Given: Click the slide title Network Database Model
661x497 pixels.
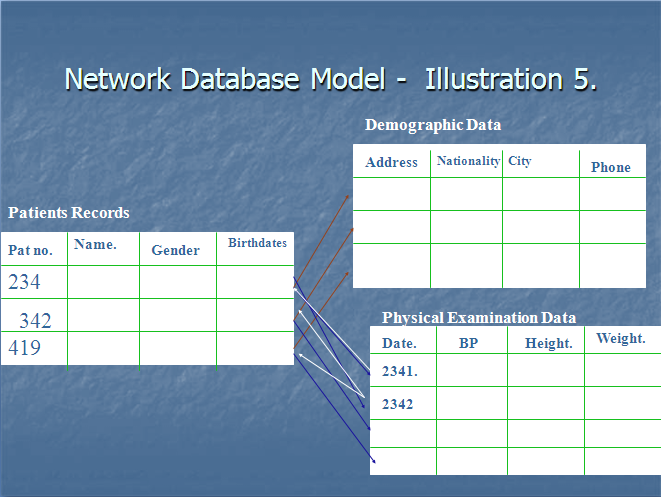Looking at the screenshot, I should (x=330, y=80).
